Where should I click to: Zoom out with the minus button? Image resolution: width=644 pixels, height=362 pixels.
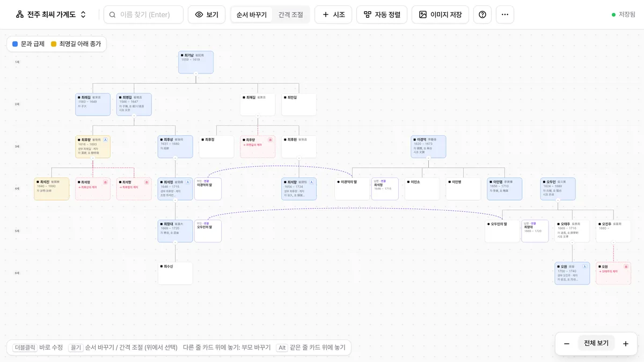click(x=567, y=343)
